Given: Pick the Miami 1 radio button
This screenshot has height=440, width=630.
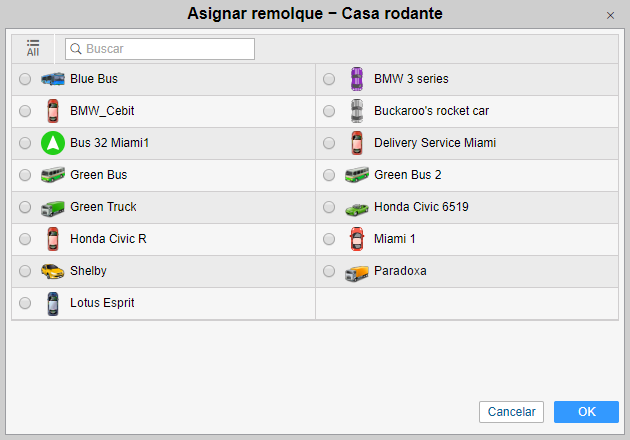Looking at the screenshot, I should 329,239.
